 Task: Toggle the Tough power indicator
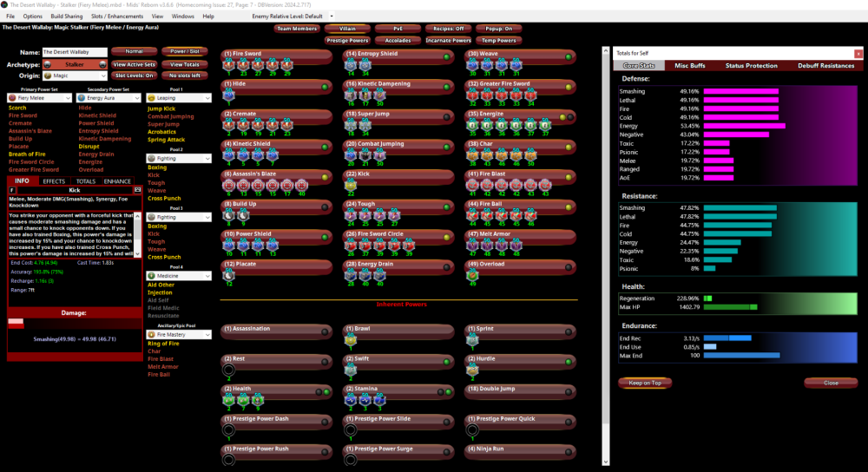click(x=447, y=207)
